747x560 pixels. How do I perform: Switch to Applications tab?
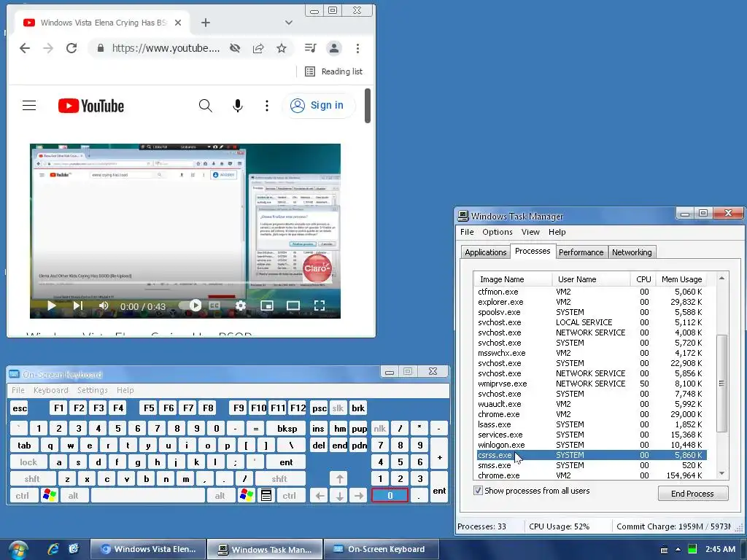click(x=485, y=252)
